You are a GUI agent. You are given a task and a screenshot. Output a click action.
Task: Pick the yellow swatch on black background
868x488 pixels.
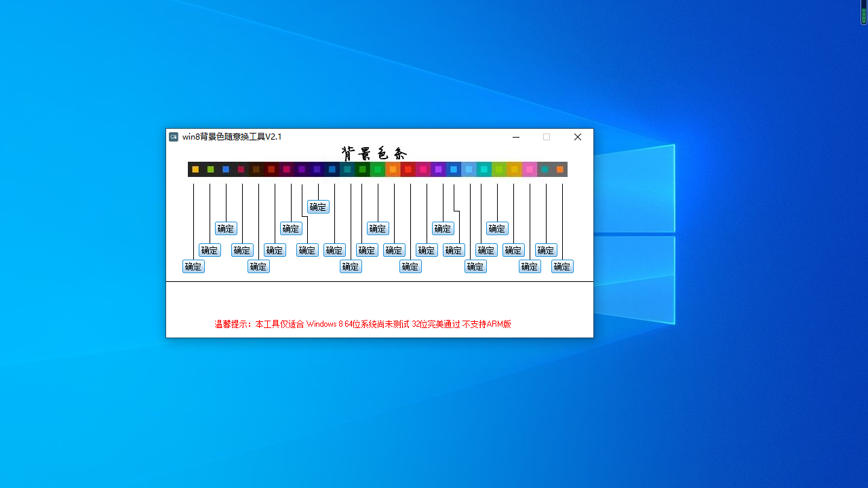click(x=195, y=169)
